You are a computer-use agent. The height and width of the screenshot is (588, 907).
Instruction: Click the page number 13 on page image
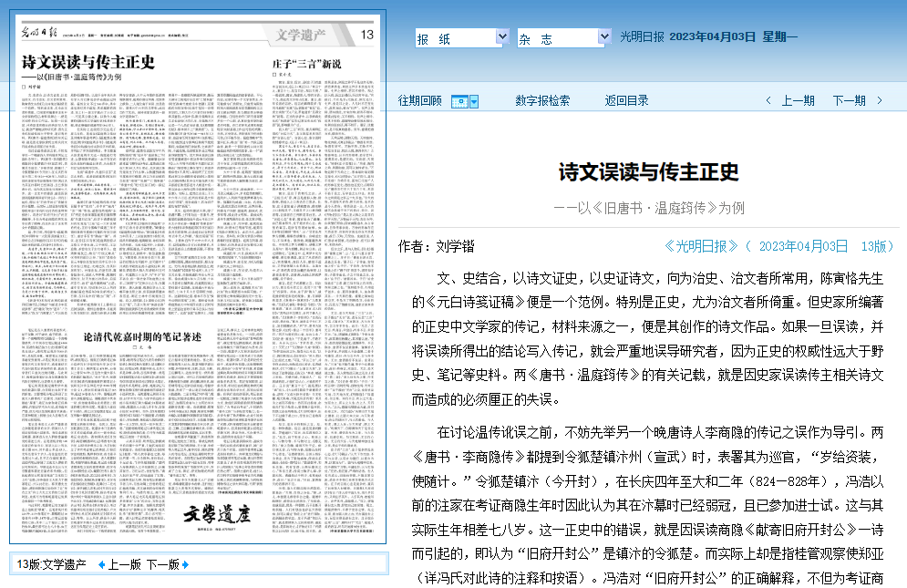click(367, 35)
